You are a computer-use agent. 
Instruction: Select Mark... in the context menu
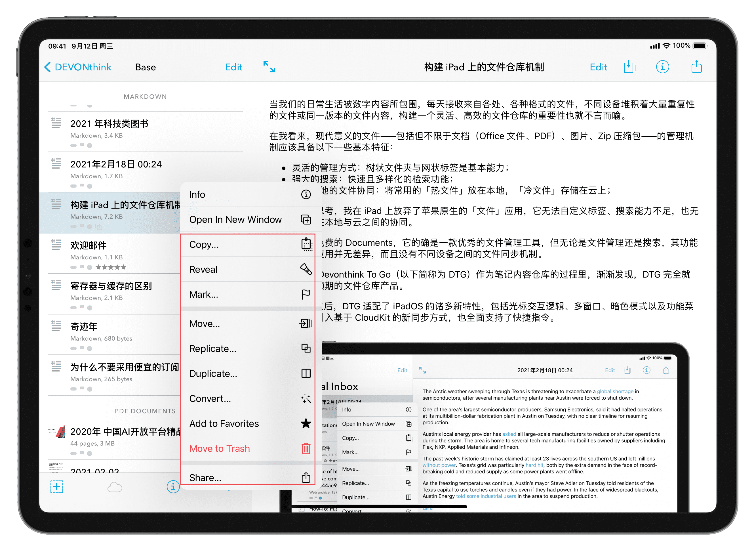[x=250, y=294]
